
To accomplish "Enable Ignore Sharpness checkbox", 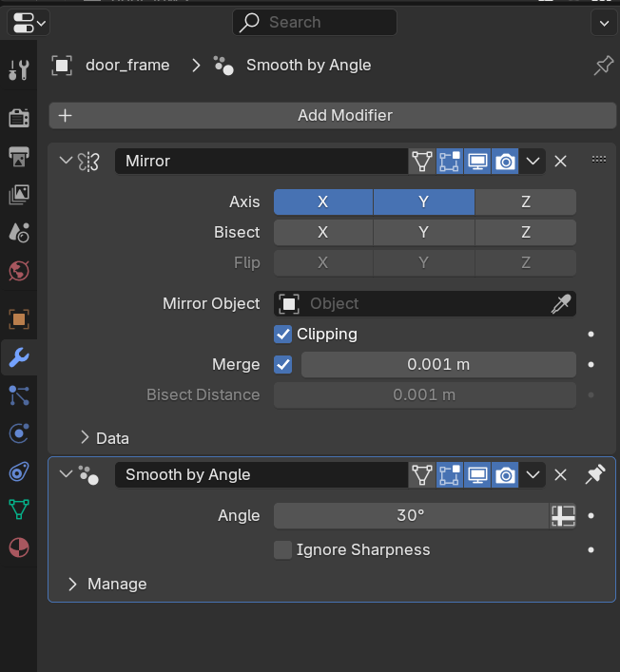I will tap(283, 549).
